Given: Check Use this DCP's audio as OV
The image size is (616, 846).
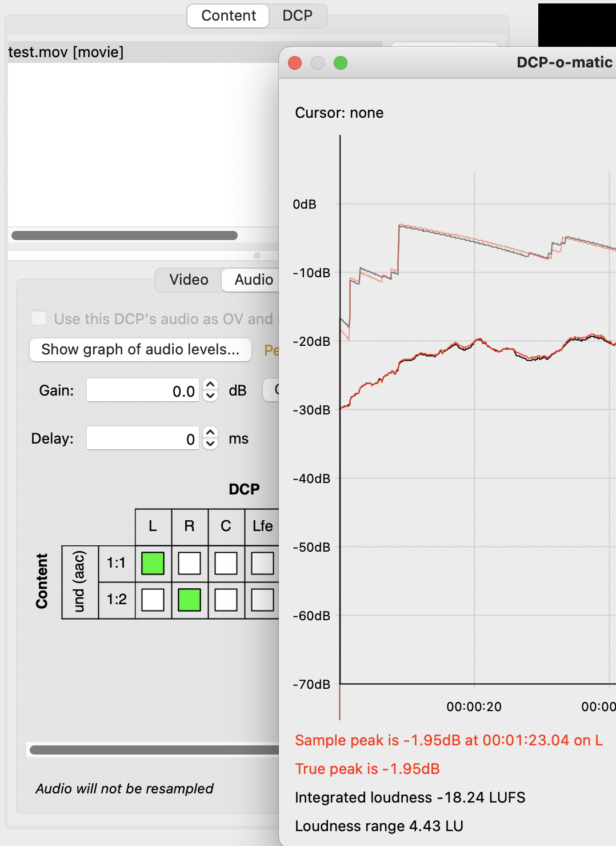Looking at the screenshot, I should coord(39,318).
